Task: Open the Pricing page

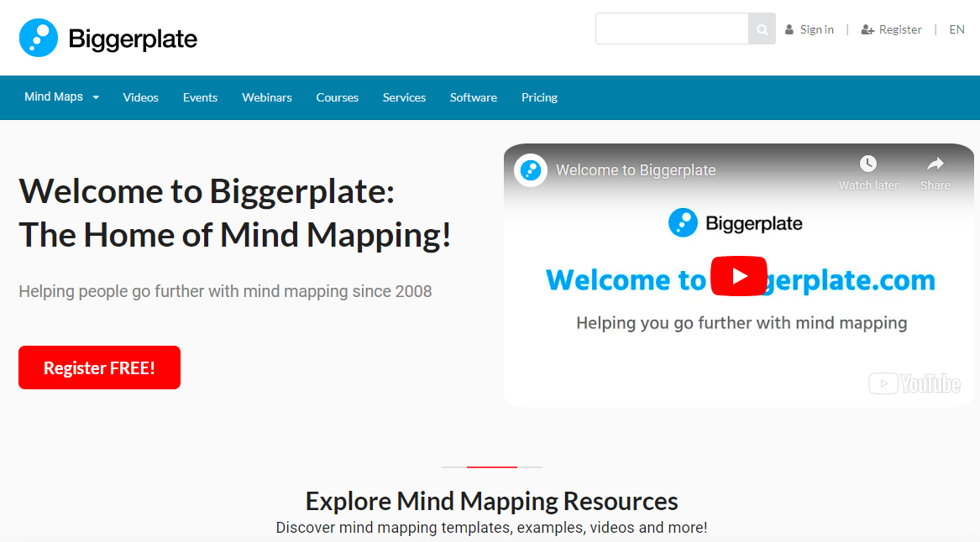Action: [x=539, y=97]
